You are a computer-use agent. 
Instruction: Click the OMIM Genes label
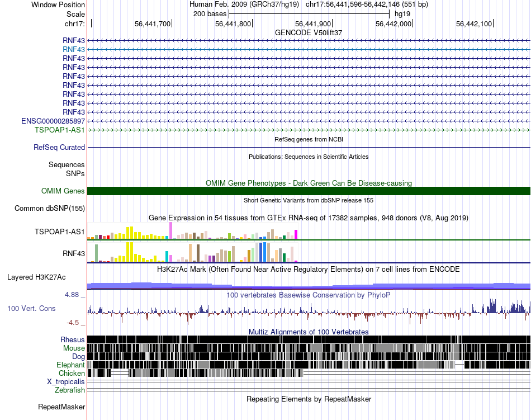[x=63, y=191]
